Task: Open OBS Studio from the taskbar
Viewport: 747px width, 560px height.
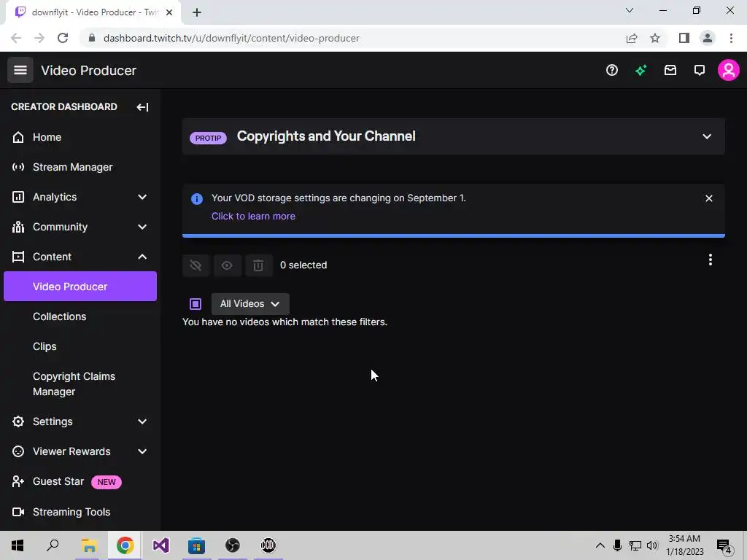Action: 233,545
